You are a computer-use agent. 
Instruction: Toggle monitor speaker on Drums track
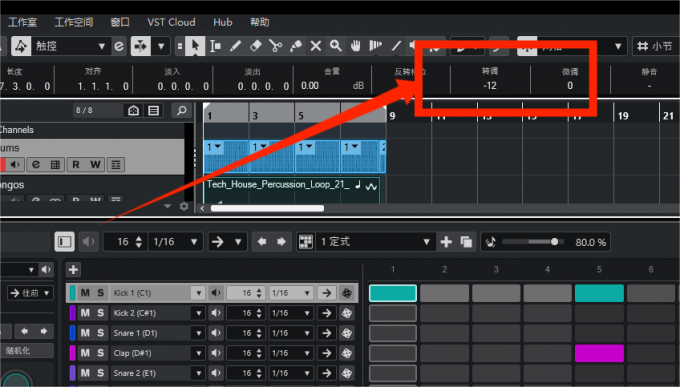[15, 164]
